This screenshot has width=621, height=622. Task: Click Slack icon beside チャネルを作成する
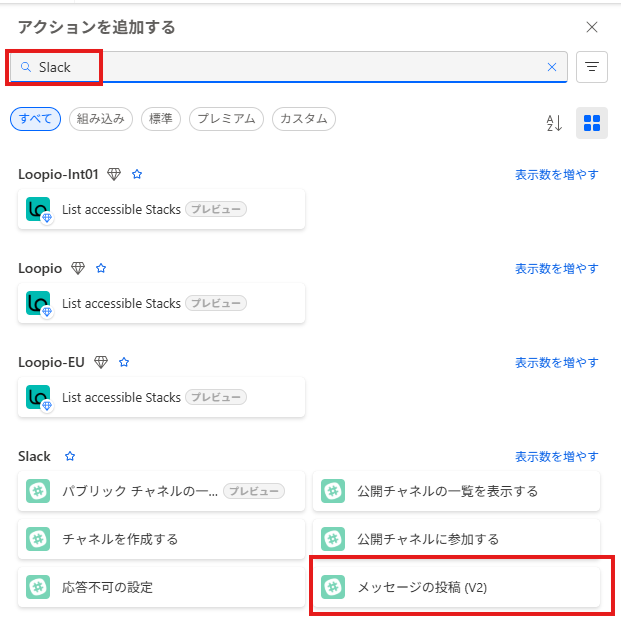pyautogui.click(x=38, y=539)
